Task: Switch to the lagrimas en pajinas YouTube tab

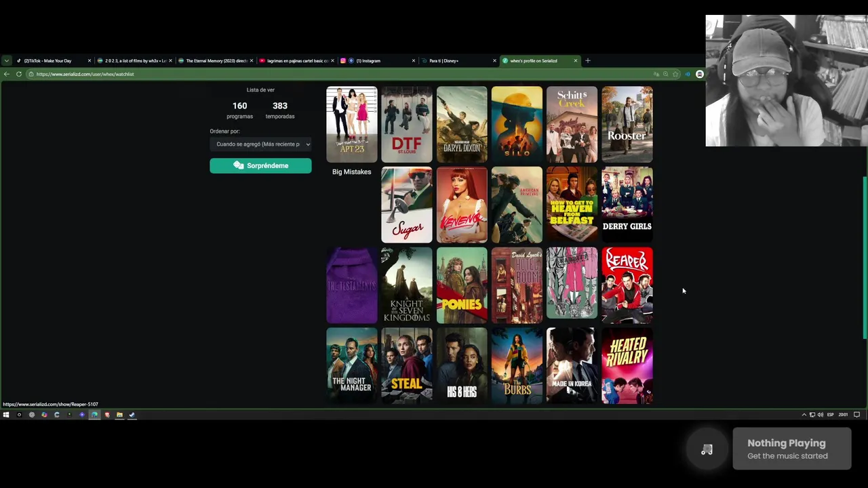Action: 296,61
